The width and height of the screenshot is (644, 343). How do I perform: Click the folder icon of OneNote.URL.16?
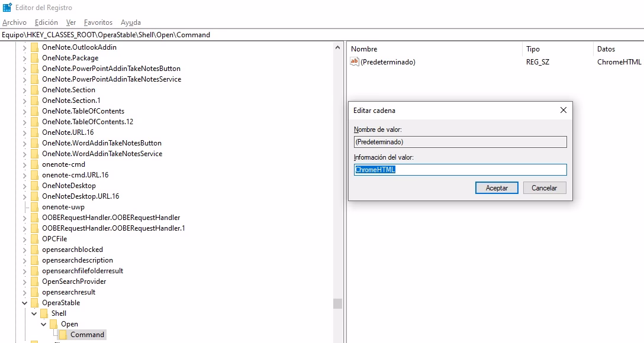click(x=34, y=132)
